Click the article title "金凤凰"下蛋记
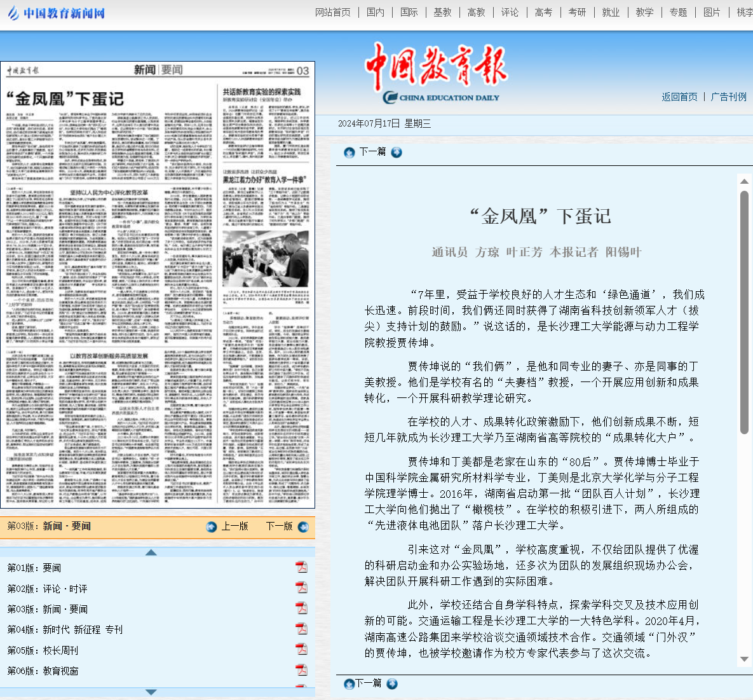The image size is (753, 700). (540, 216)
